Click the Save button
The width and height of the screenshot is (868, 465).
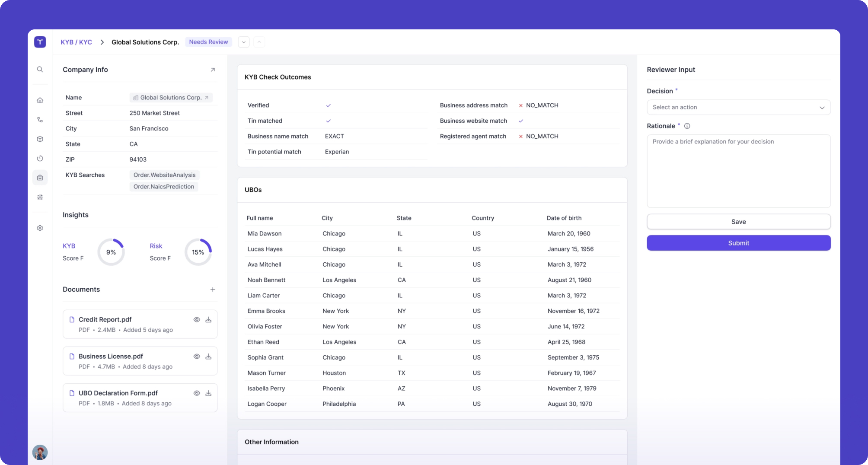(x=738, y=222)
